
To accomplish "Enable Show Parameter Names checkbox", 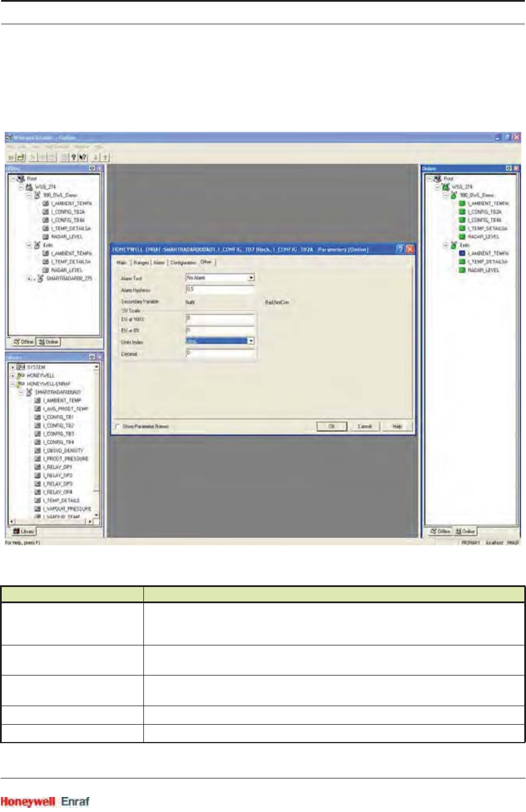I will click(x=118, y=426).
